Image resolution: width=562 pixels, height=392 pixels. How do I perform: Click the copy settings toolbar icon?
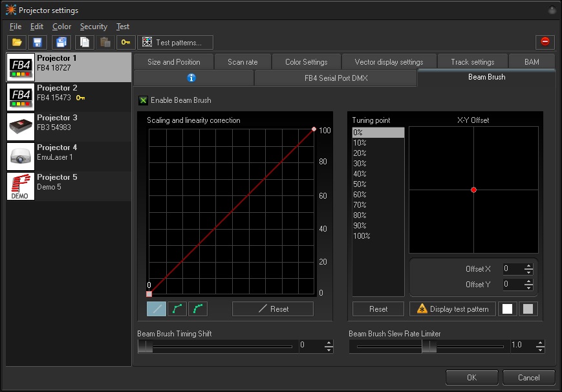84,42
